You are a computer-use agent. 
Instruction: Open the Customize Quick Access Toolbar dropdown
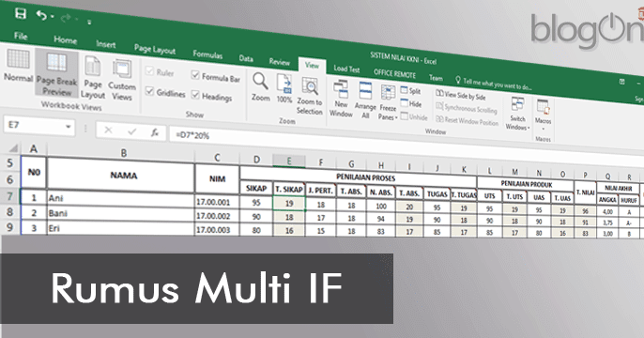point(89,23)
